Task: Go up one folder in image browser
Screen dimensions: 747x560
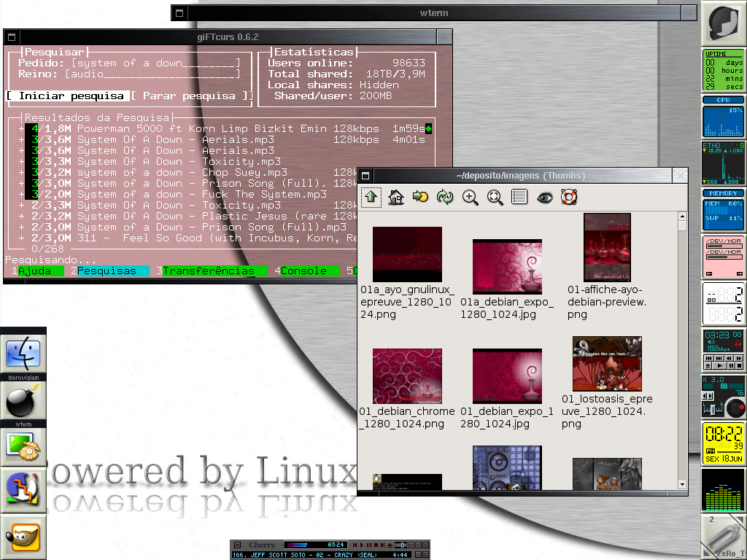Action: coord(371,197)
